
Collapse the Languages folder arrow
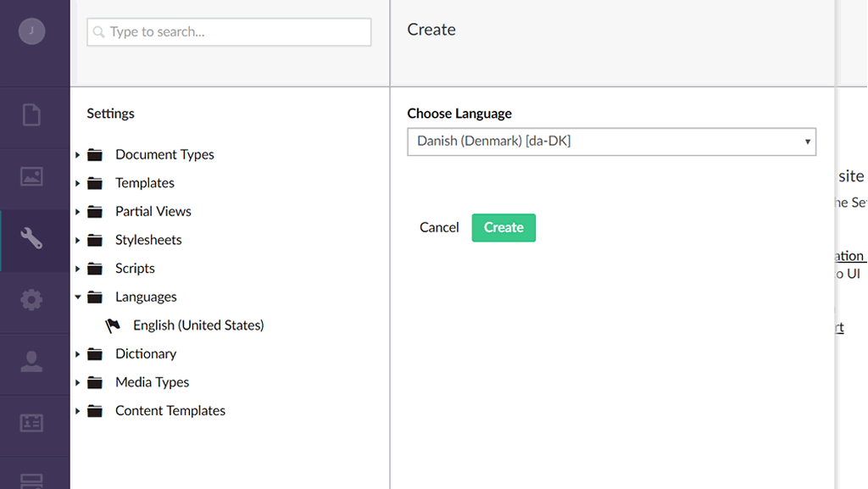(x=78, y=297)
